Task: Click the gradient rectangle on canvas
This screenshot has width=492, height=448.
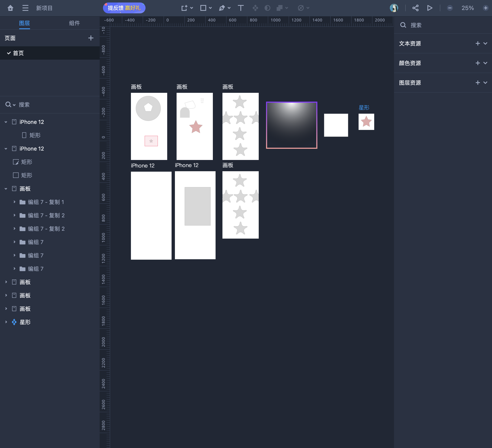Action: pyautogui.click(x=291, y=125)
